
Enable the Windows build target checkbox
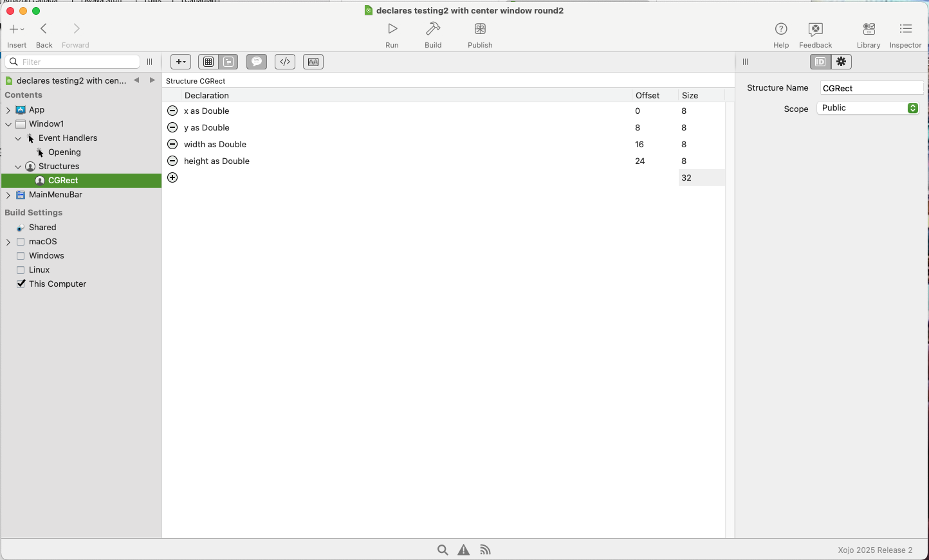pos(21,256)
